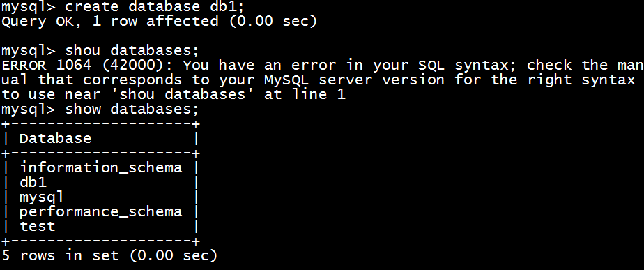Screen dimensions: 644x270
Task: Click the top border of the results table
Action: pyautogui.click(x=100, y=123)
